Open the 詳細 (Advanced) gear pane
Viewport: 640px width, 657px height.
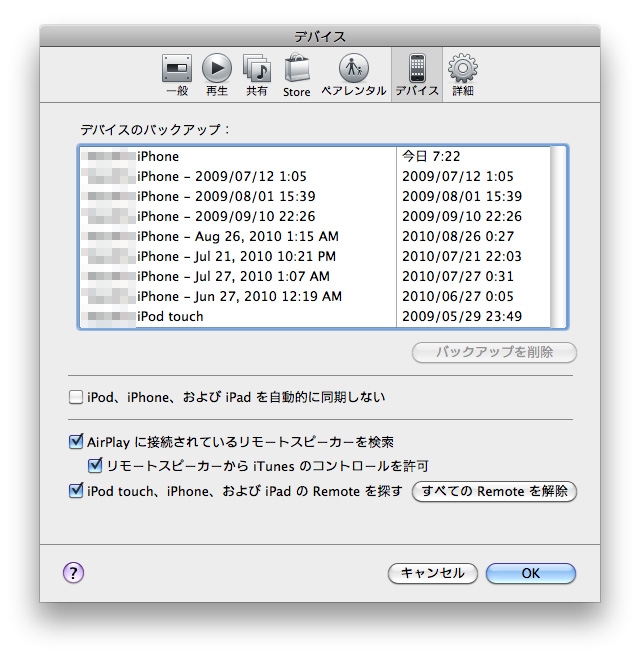point(463,75)
